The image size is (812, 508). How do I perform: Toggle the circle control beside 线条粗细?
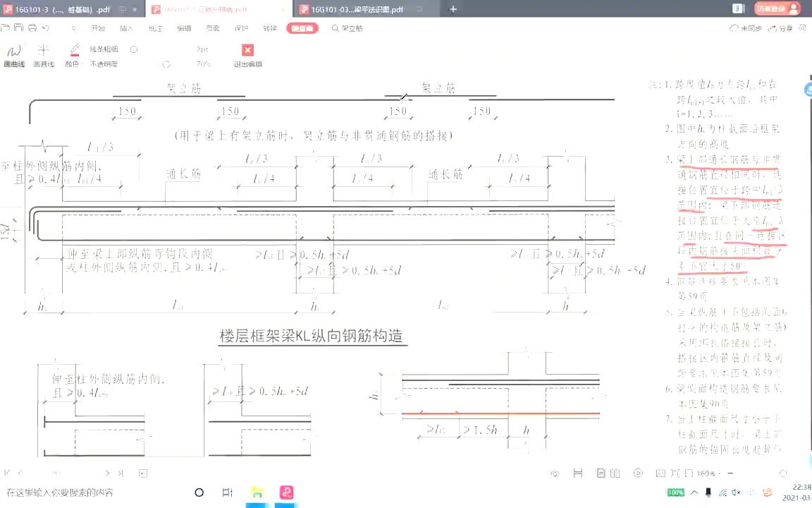coord(133,49)
